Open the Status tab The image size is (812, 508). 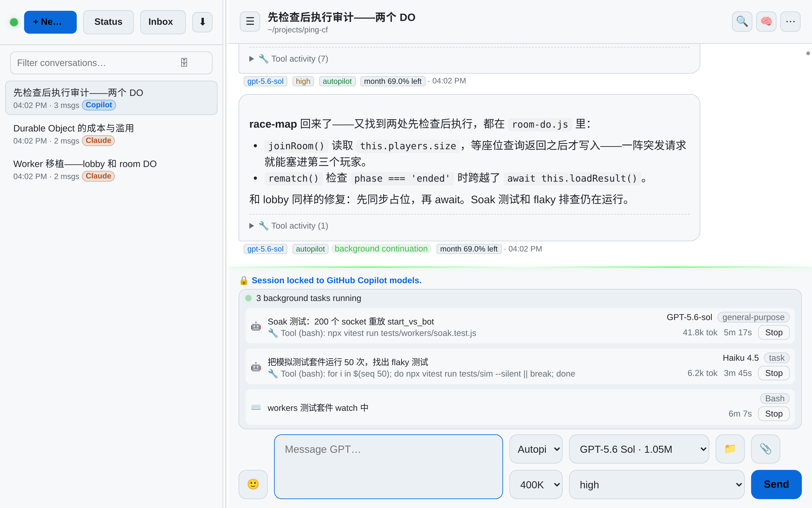click(108, 22)
